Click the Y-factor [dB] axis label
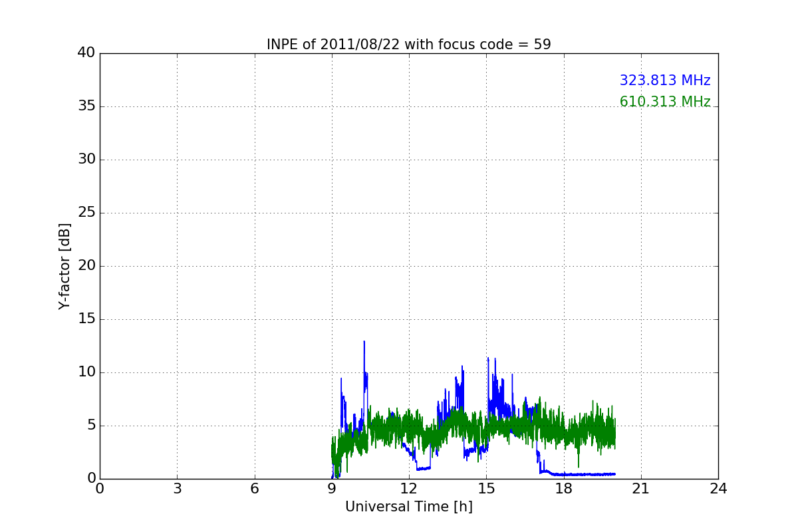 click(65, 266)
